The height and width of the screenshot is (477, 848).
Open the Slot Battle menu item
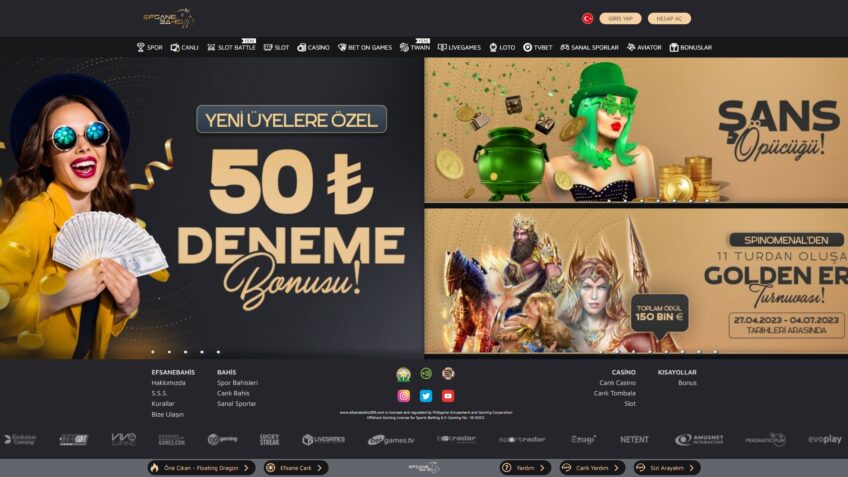(231, 47)
